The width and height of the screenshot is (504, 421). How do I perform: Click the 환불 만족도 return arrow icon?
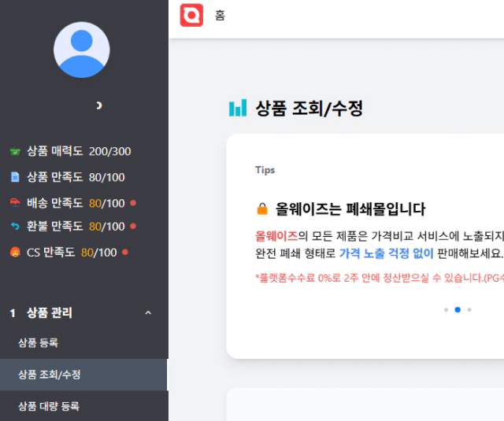(15, 227)
